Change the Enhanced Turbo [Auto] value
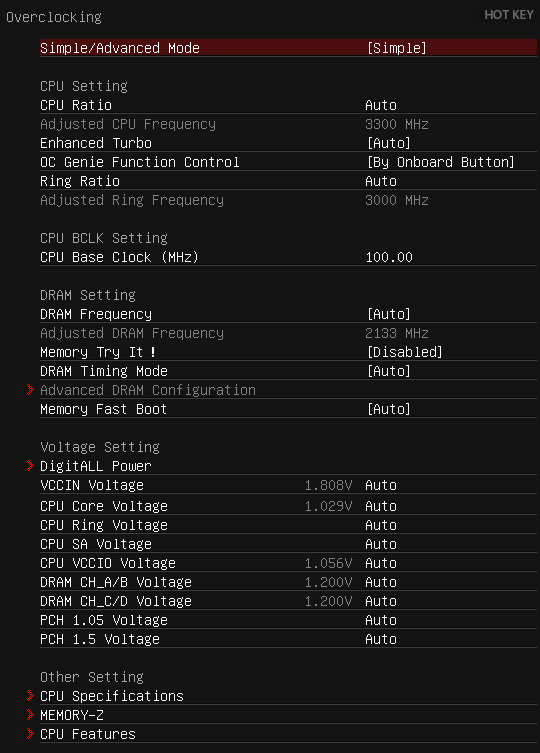Viewport: 540px width, 753px height. tap(389, 143)
